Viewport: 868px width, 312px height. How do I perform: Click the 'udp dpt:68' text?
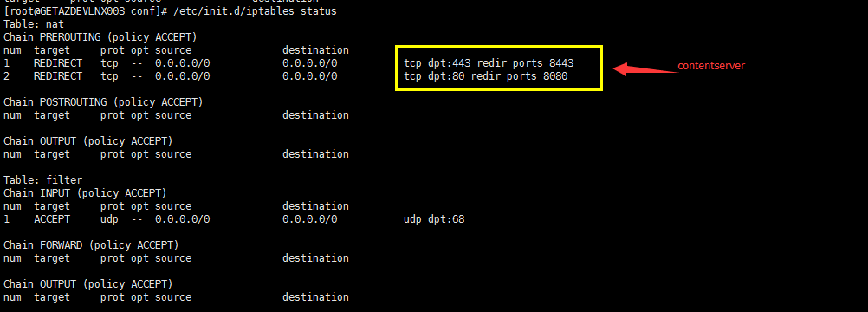pos(435,219)
